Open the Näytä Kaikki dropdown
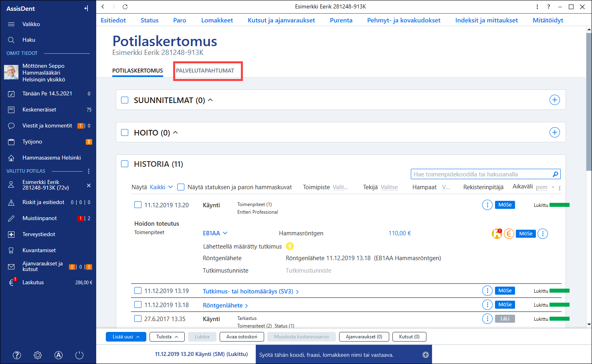The image size is (592, 364). pyautogui.click(x=161, y=187)
